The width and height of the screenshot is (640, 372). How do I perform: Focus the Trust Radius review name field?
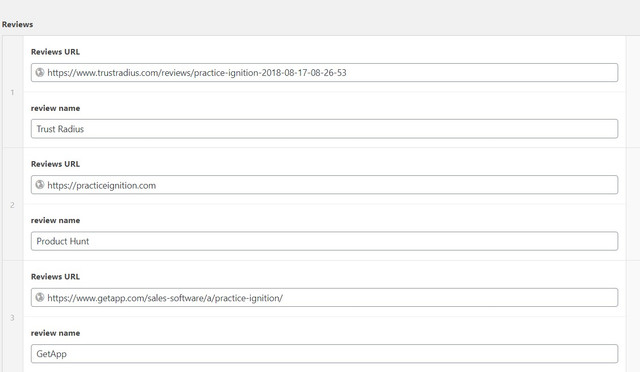324,129
